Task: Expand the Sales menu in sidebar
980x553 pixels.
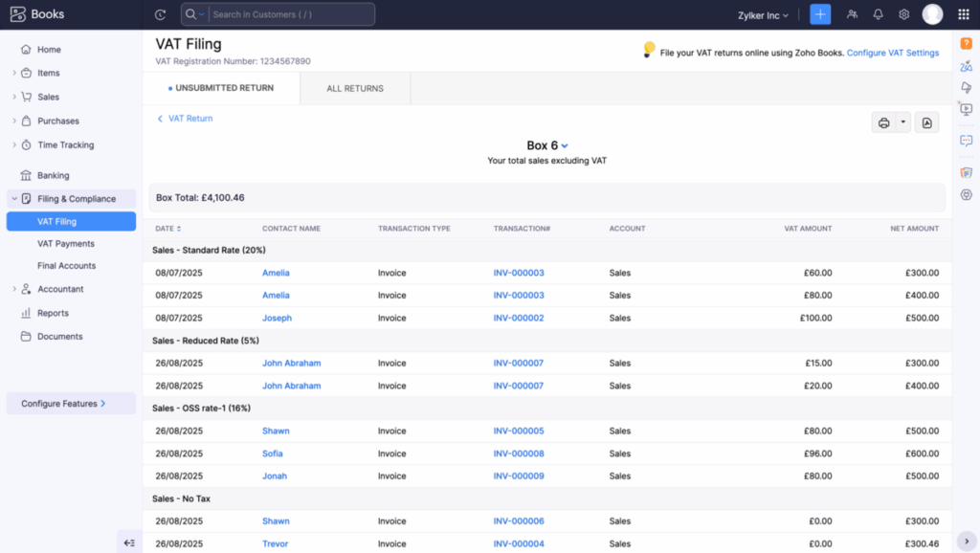Action: click(48, 97)
